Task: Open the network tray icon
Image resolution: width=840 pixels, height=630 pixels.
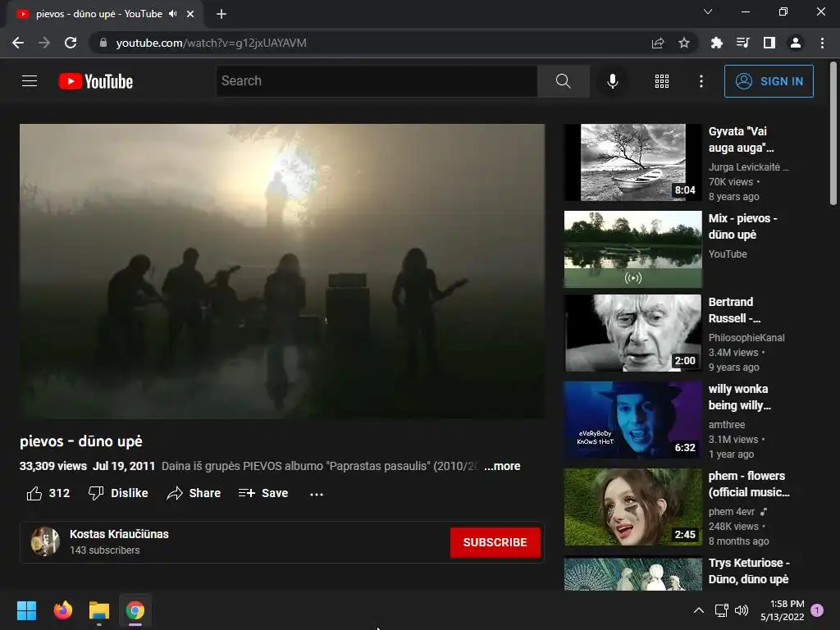Action: coord(722,610)
